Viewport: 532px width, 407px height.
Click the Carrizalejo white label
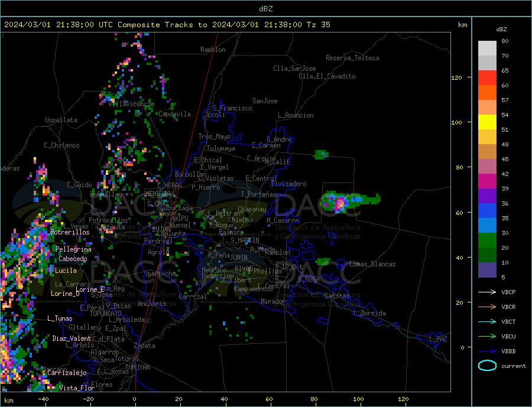click(67, 373)
